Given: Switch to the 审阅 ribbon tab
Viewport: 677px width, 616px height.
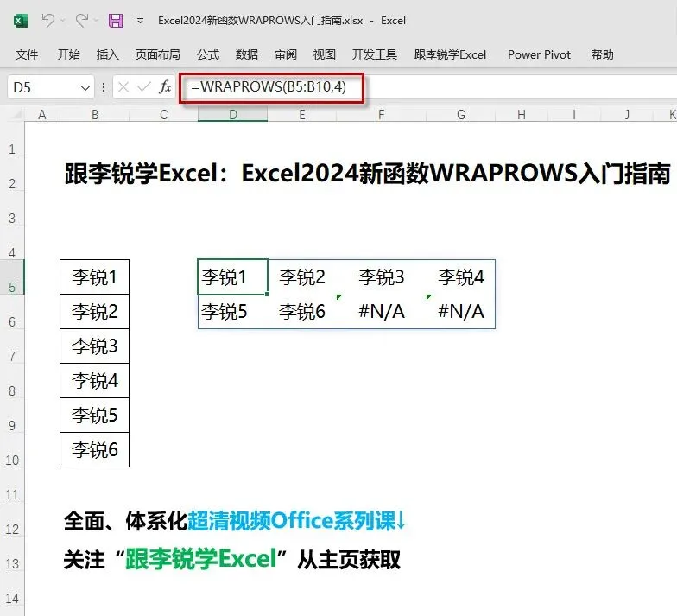Looking at the screenshot, I should (x=286, y=54).
